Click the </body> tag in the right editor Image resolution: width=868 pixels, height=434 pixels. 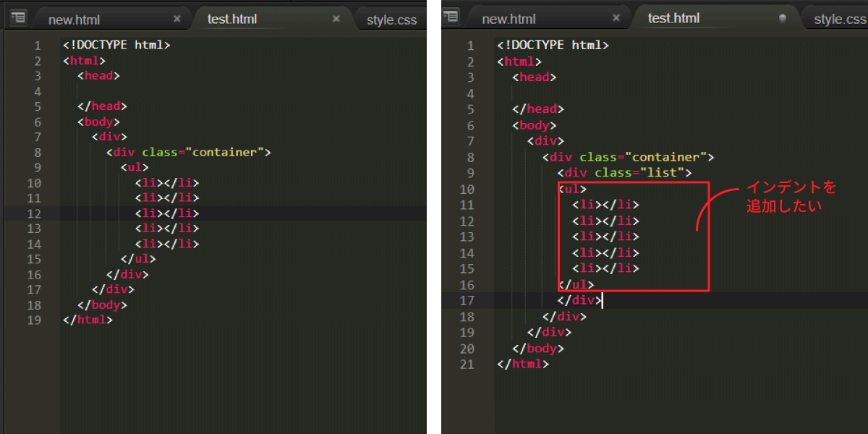pos(538,348)
